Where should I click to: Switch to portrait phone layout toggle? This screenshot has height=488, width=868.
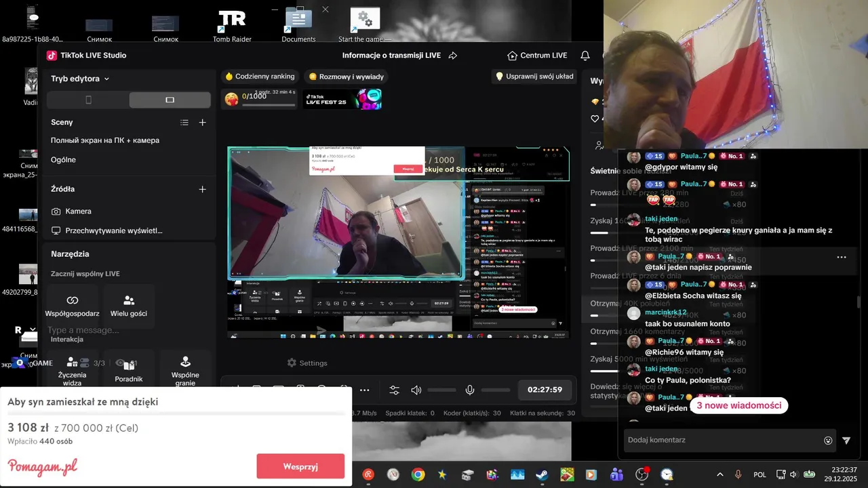click(x=88, y=100)
